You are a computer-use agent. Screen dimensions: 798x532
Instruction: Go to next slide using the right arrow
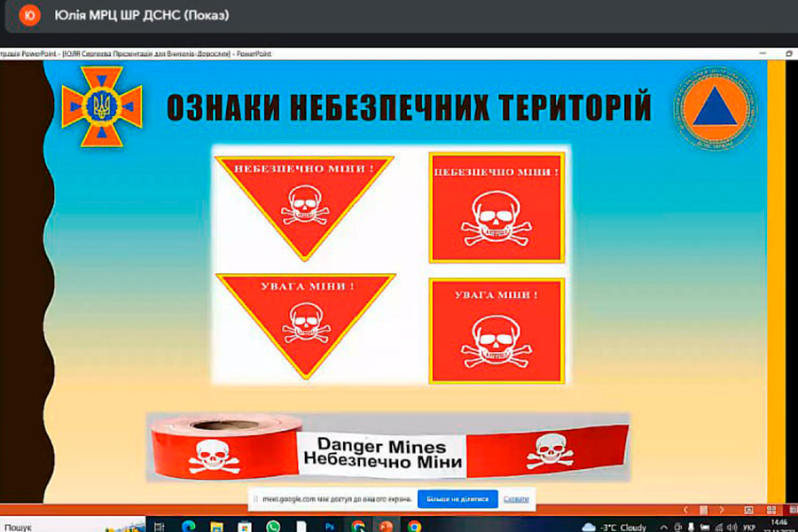[722, 510]
